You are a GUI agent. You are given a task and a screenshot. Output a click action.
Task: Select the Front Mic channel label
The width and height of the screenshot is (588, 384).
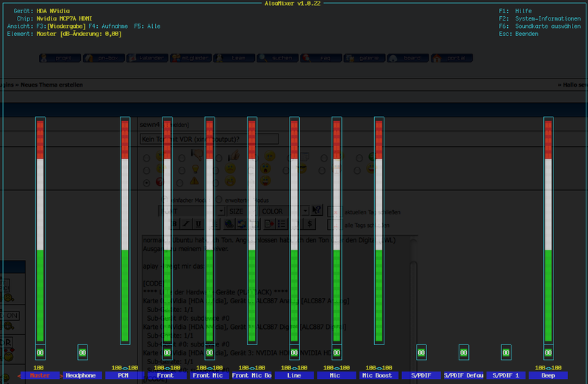pyautogui.click(x=209, y=375)
